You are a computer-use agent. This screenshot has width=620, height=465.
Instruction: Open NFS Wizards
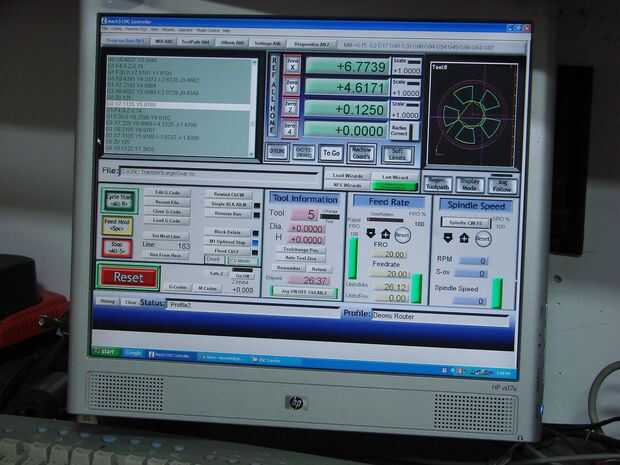(347, 185)
